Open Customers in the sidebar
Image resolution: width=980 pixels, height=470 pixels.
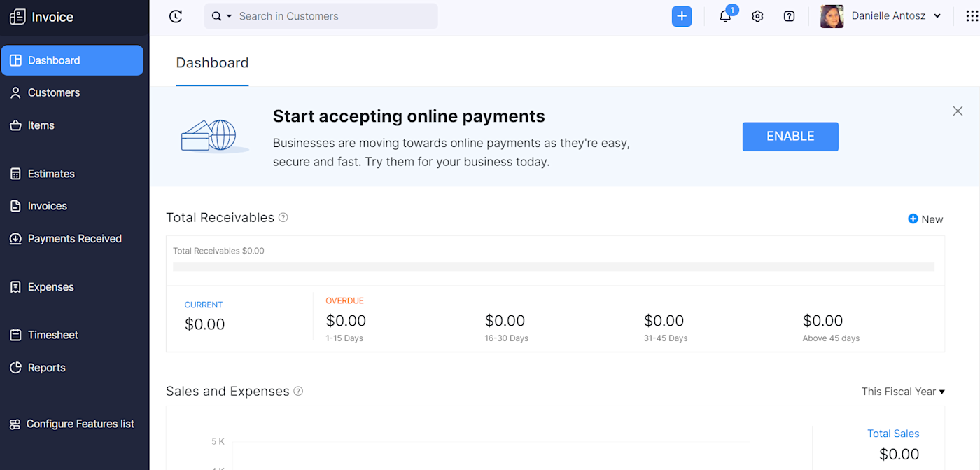tap(54, 92)
